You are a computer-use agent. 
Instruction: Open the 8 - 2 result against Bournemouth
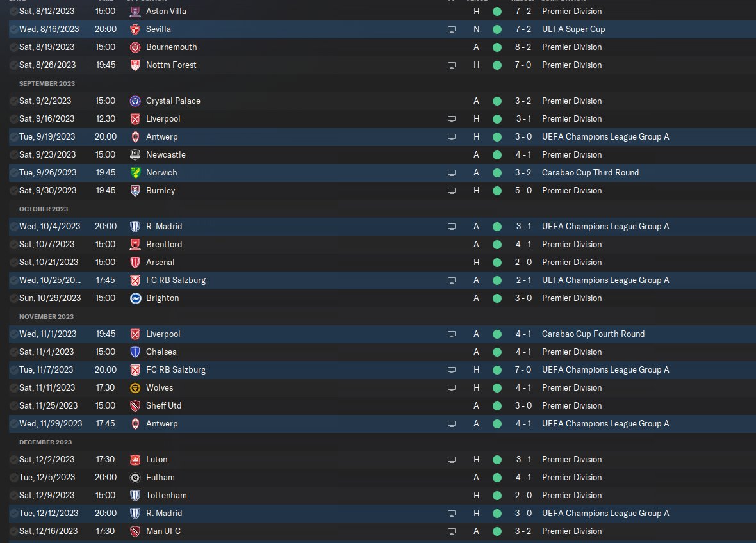coord(523,47)
